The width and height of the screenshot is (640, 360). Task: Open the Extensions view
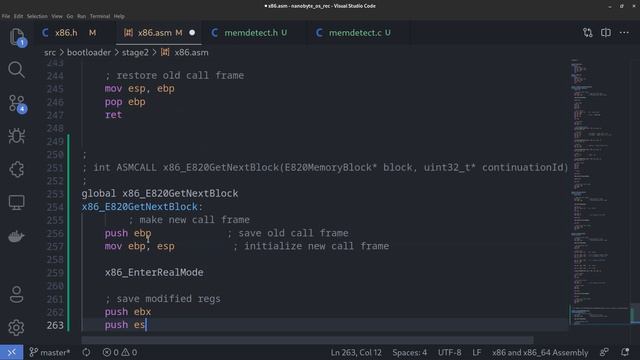[x=16, y=169]
